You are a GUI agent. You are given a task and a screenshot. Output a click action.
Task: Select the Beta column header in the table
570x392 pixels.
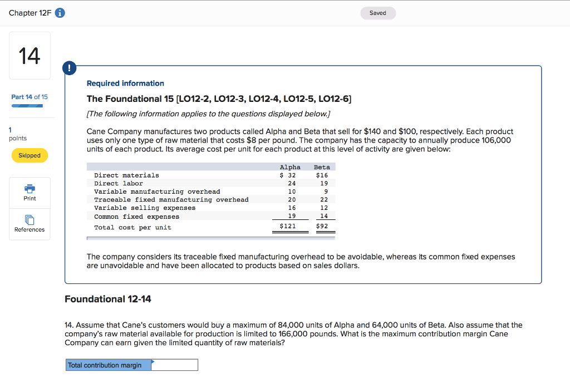click(x=323, y=166)
